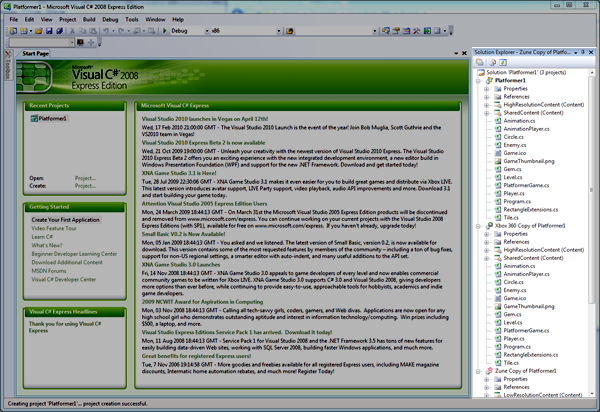
Task: Expand Platformer1's HighResolutionContent folder
Action: (x=486, y=105)
